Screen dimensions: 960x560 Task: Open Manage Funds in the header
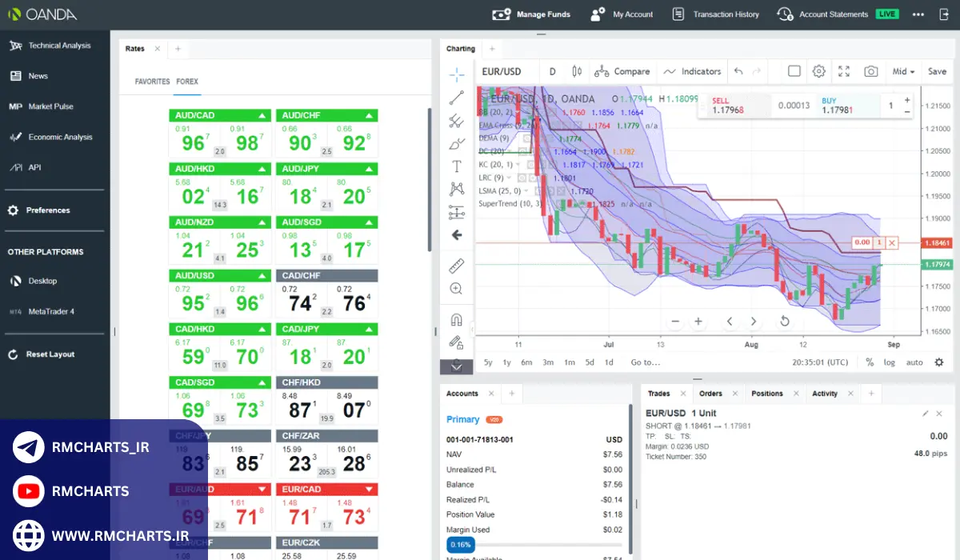coord(531,14)
